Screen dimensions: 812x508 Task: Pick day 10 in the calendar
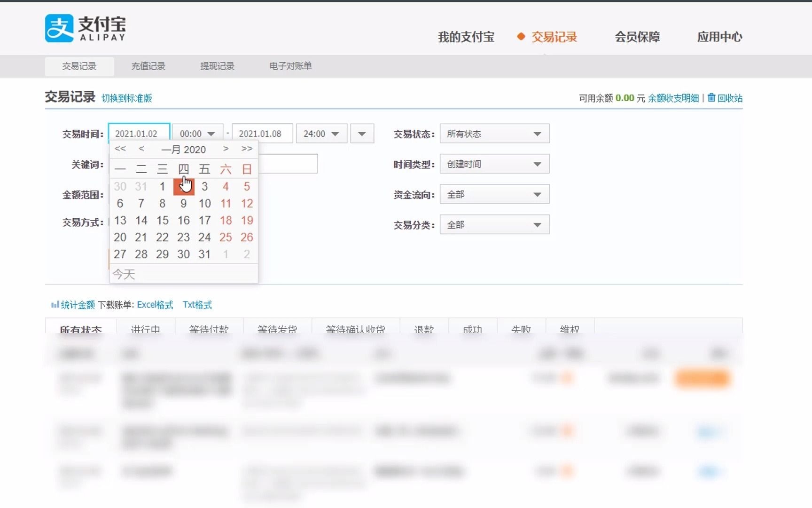pyautogui.click(x=204, y=203)
